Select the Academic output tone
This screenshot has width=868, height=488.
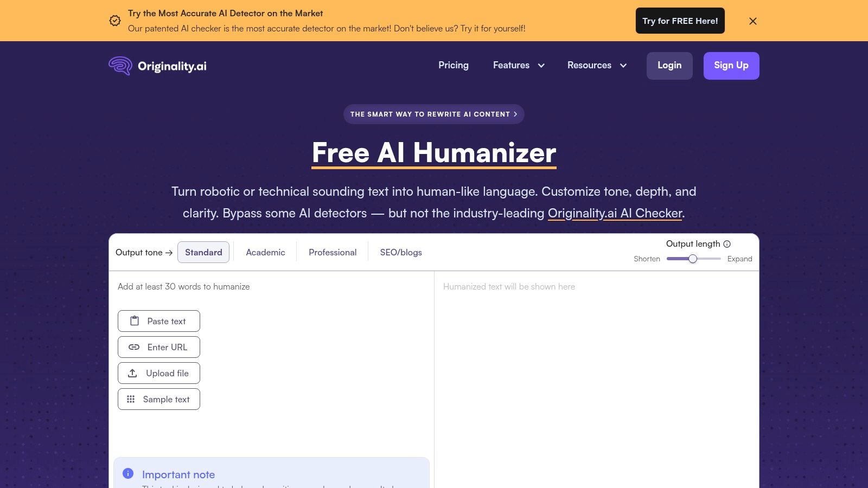265,252
